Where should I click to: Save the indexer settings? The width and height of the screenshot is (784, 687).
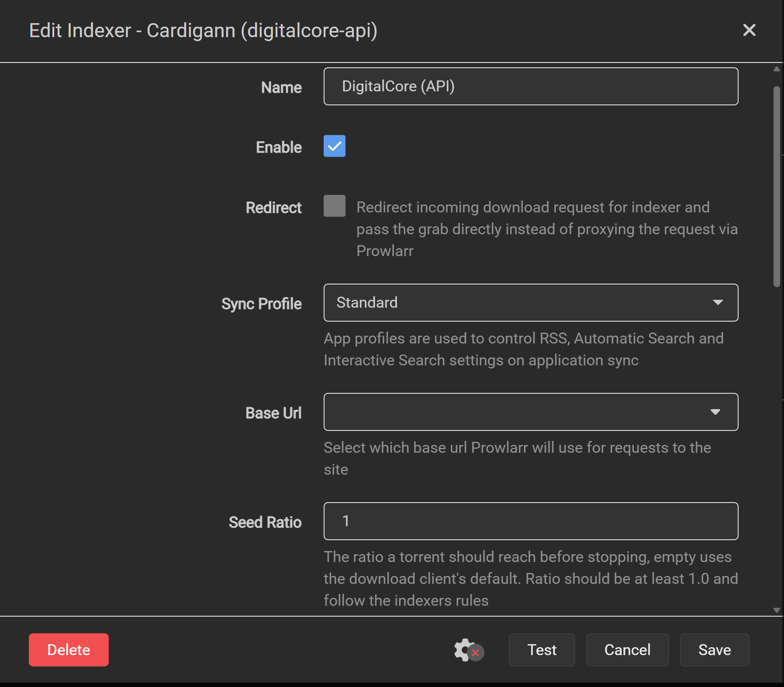(715, 650)
